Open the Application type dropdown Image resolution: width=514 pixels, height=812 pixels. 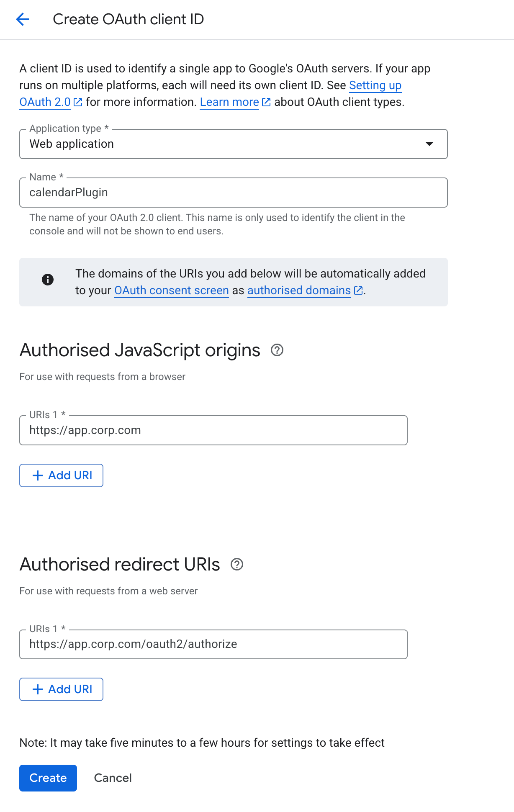coord(226,144)
